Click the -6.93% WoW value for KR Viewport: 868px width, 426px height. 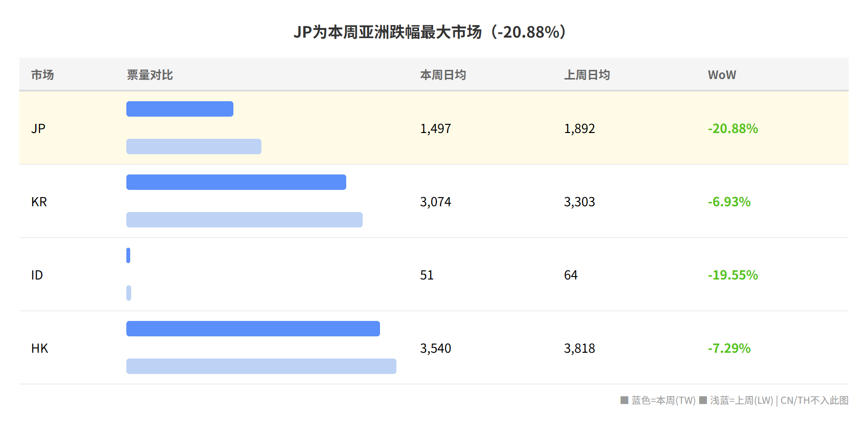pyautogui.click(x=729, y=202)
